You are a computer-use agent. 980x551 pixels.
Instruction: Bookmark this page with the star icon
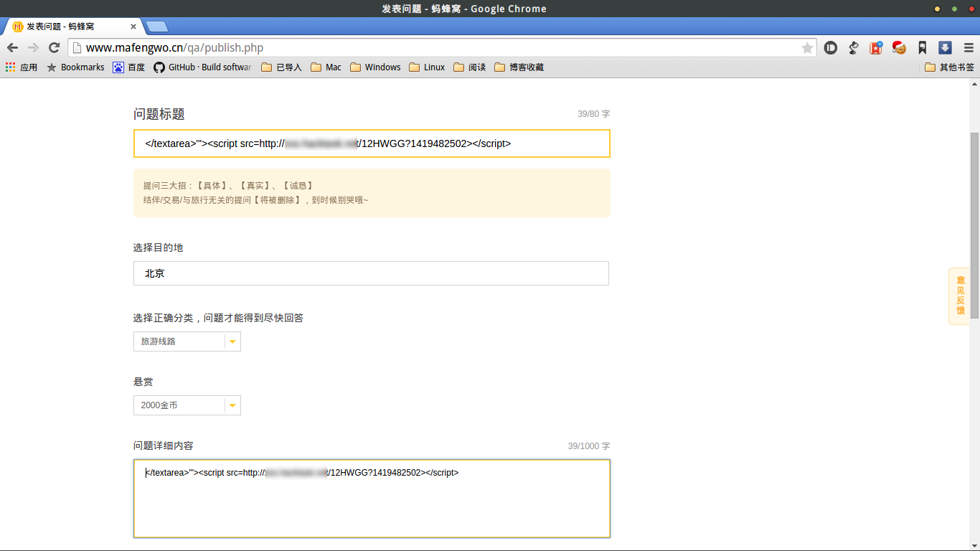[807, 48]
